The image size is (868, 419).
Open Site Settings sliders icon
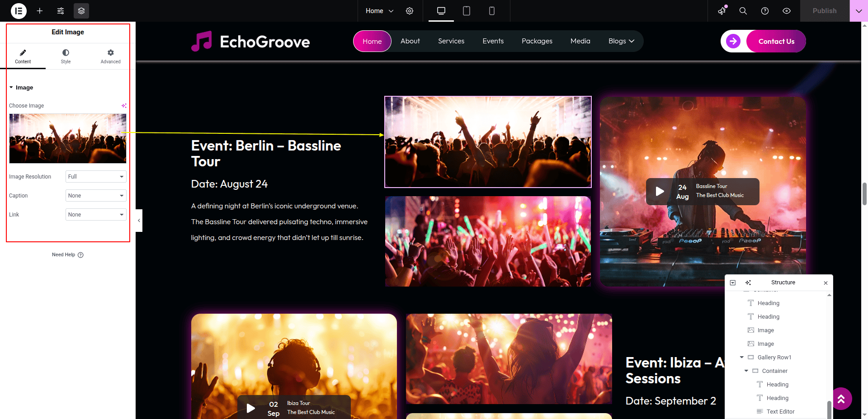click(61, 11)
